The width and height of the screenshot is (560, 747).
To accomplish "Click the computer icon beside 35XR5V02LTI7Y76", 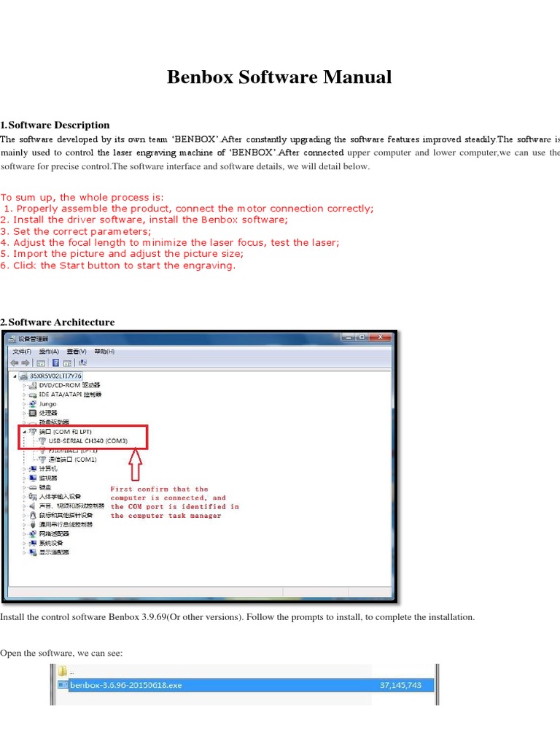I will (24, 376).
